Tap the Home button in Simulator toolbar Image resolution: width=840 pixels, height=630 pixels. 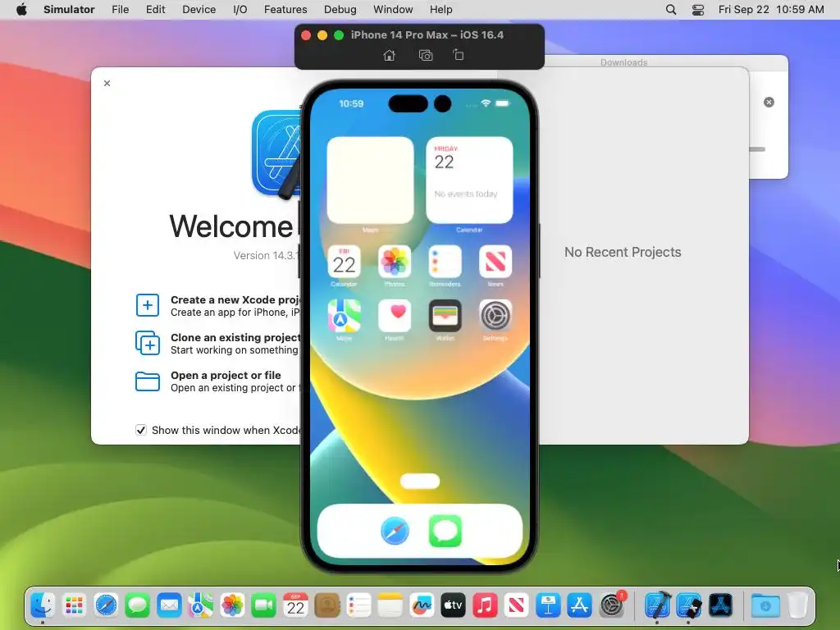[390, 55]
